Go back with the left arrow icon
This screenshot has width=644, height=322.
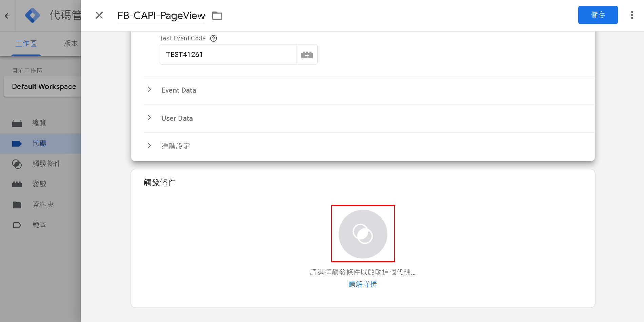click(x=8, y=16)
